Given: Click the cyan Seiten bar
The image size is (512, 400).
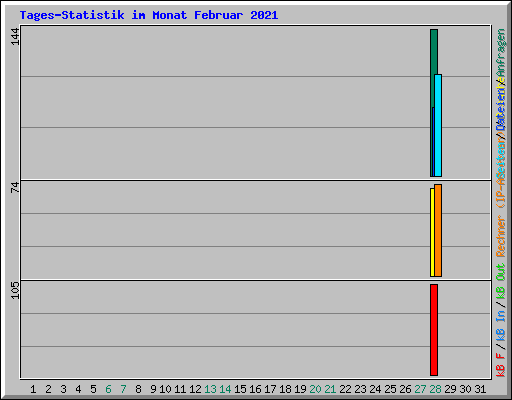Looking at the screenshot, I should pyautogui.click(x=438, y=125).
